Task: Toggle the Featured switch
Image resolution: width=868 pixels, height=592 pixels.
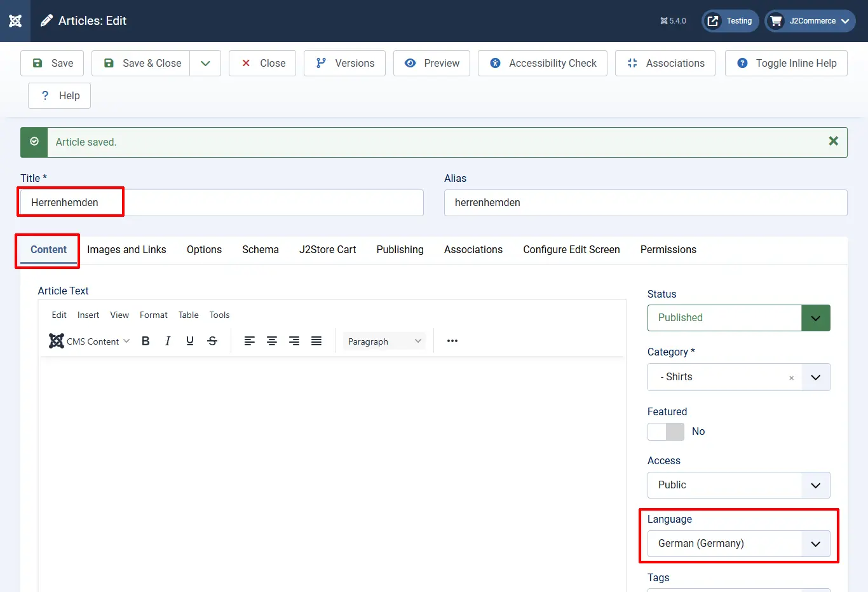Action: (x=666, y=432)
